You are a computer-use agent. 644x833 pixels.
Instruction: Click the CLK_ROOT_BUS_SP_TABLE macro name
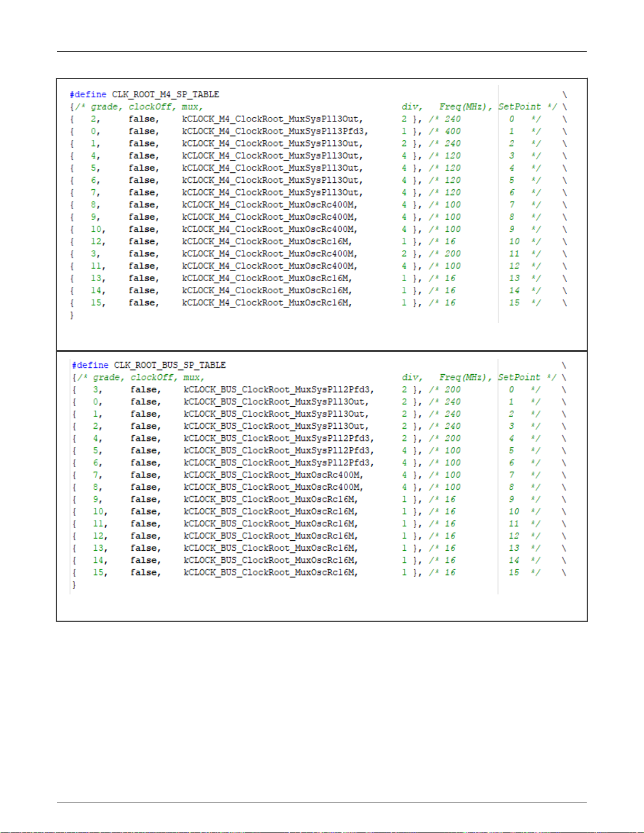click(x=170, y=365)
